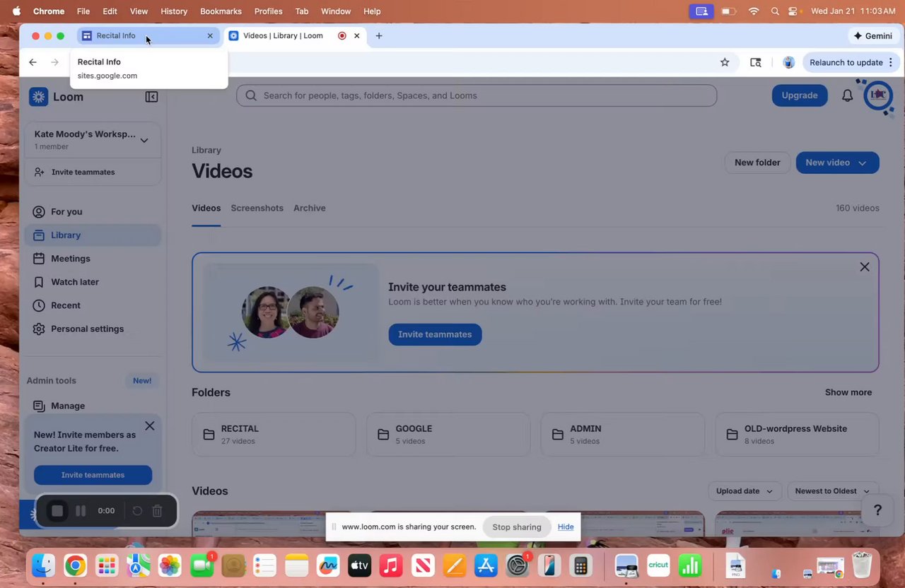The height and width of the screenshot is (588, 905).
Task: Dismiss the Invite your teammates banner
Action: [x=865, y=266]
